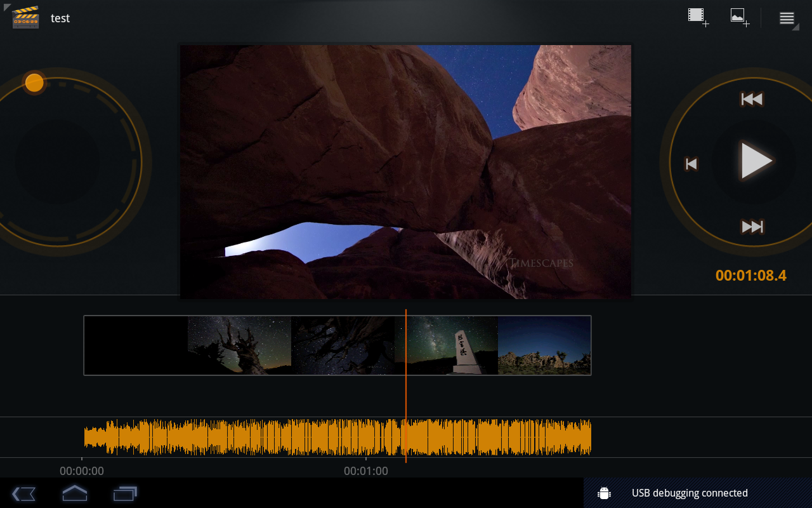
Task: Open the Movie Studio clapperboard app icon
Action: [25, 17]
